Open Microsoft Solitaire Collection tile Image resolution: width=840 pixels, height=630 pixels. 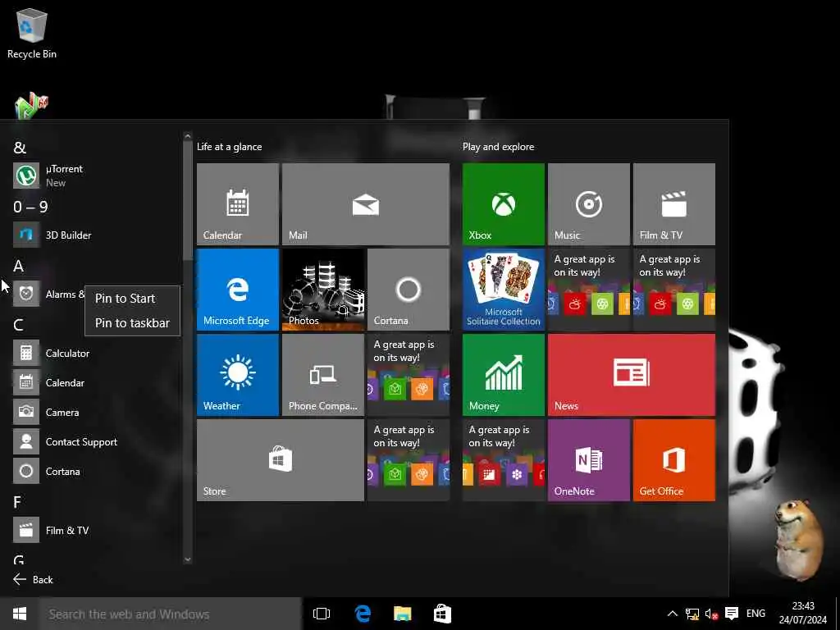click(x=503, y=290)
